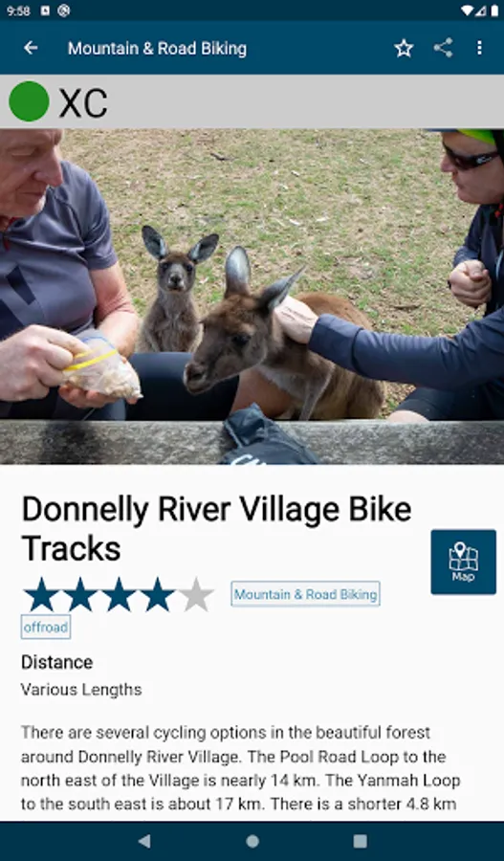Tap Android home circle button
504x861 pixels.
click(252, 841)
